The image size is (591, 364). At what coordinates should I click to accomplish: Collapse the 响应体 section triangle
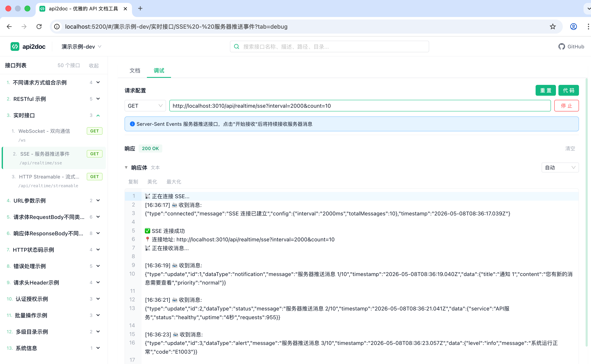tap(126, 167)
